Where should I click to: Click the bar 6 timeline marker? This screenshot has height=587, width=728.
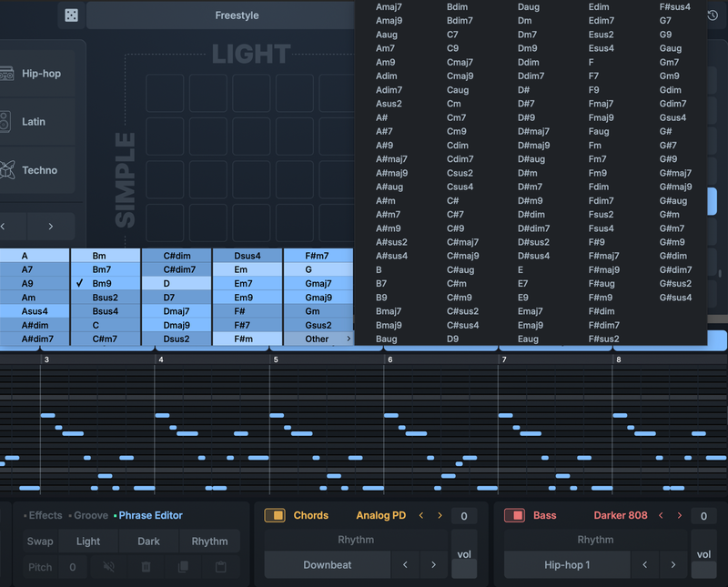click(389, 360)
